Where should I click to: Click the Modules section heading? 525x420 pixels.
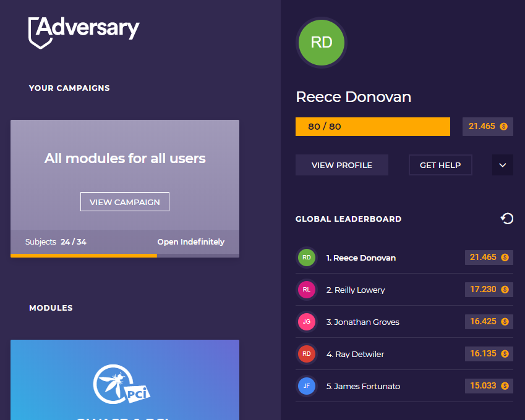click(x=51, y=308)
